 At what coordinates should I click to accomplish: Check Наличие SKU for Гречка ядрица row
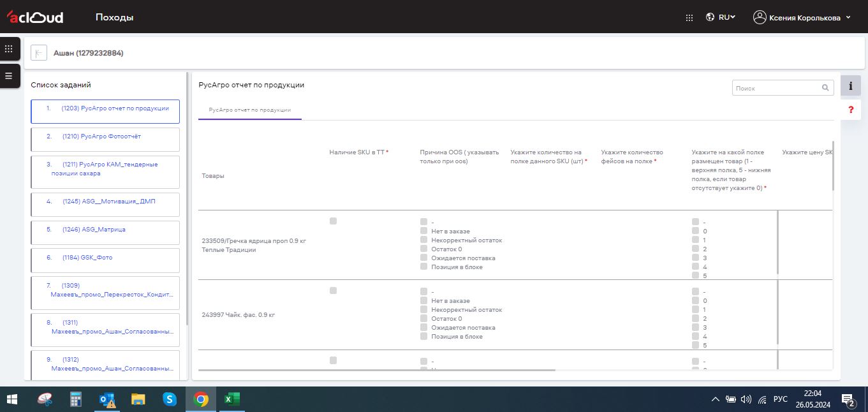click(x=333, y=221)
